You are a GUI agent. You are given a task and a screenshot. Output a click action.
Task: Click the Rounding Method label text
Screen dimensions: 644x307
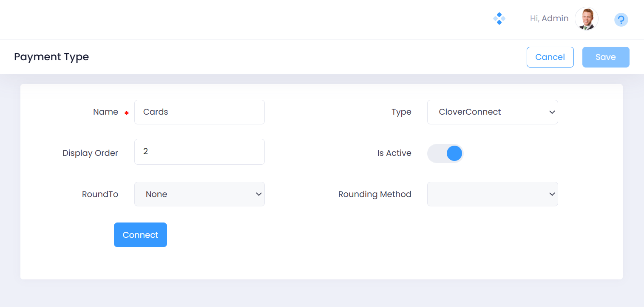coord(374,194)
